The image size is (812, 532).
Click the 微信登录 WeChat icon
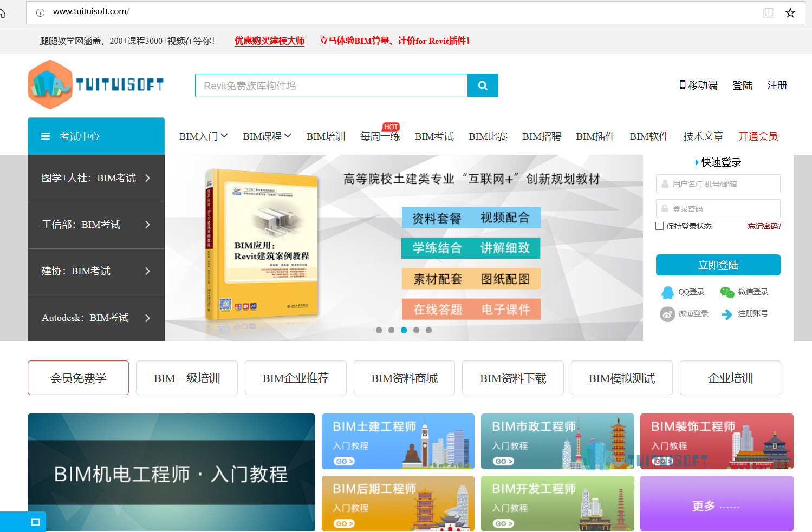point(727,292)
